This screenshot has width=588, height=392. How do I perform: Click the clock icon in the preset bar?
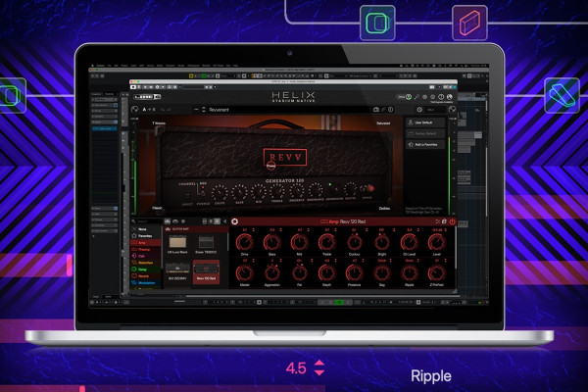tap(419, 110)
